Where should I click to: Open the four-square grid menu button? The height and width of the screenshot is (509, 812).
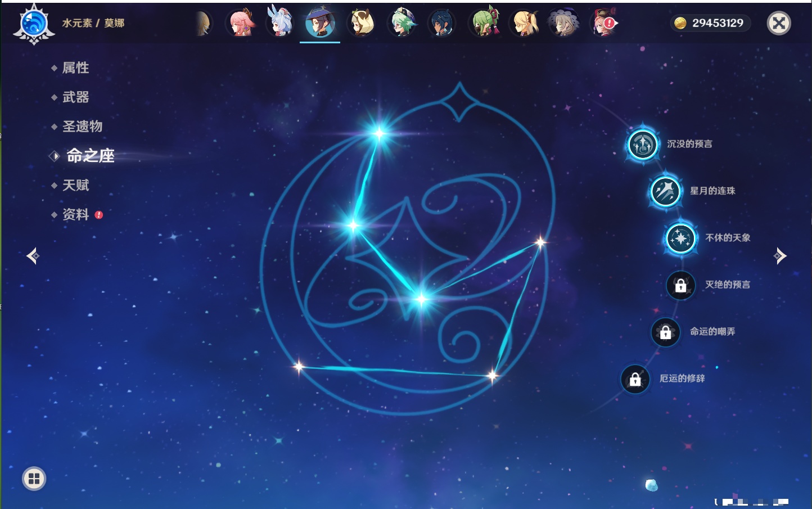click(x=34, y=479)
